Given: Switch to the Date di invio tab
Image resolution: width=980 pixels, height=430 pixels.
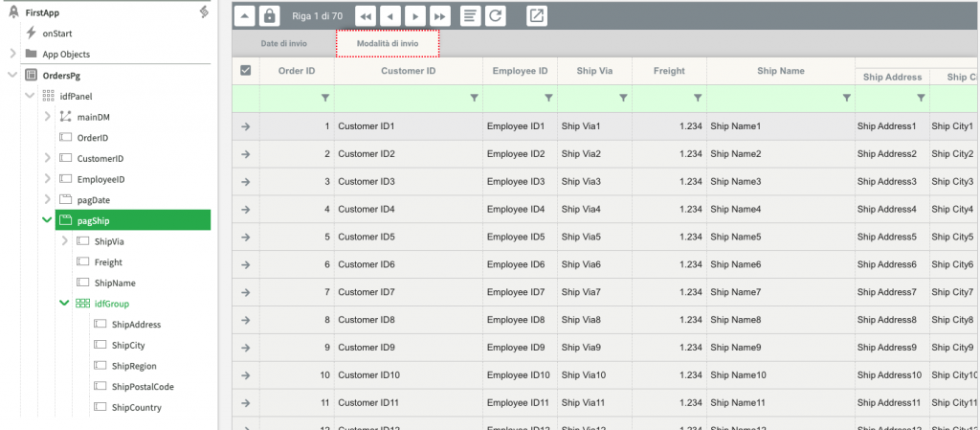Looking at the screenshot, I should point(283,44).
